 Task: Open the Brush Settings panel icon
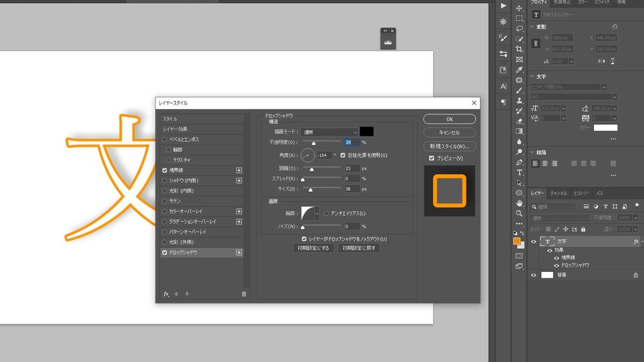point(503,38)
